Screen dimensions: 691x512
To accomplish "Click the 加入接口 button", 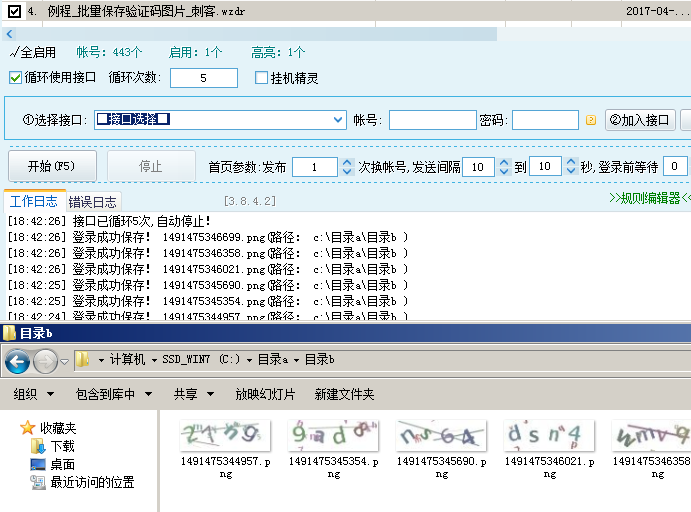I will pos(640,120).
